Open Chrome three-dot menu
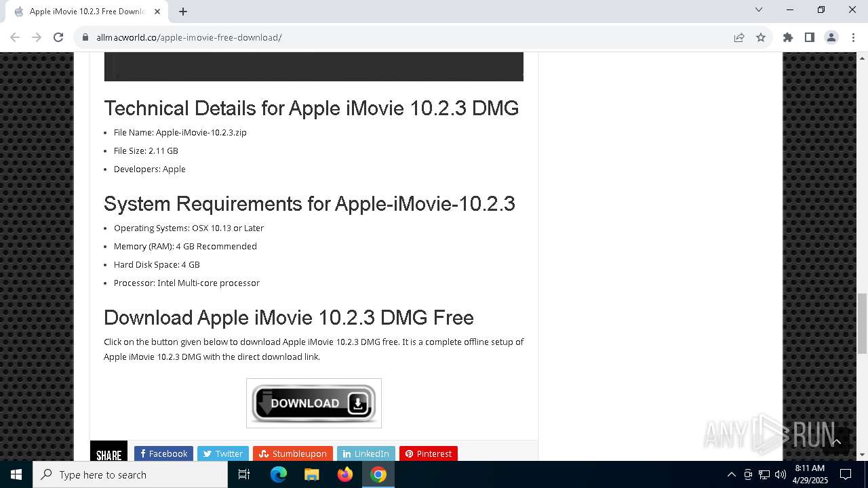 (853, 37)
